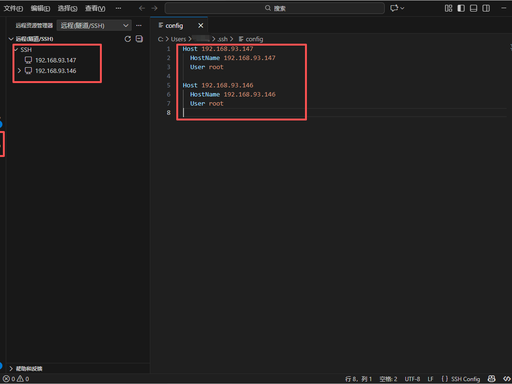The height and width of the screenshot is (384, 512).
Task: Click the config breadcrumb segment
Action: click(x=251, y=39)
